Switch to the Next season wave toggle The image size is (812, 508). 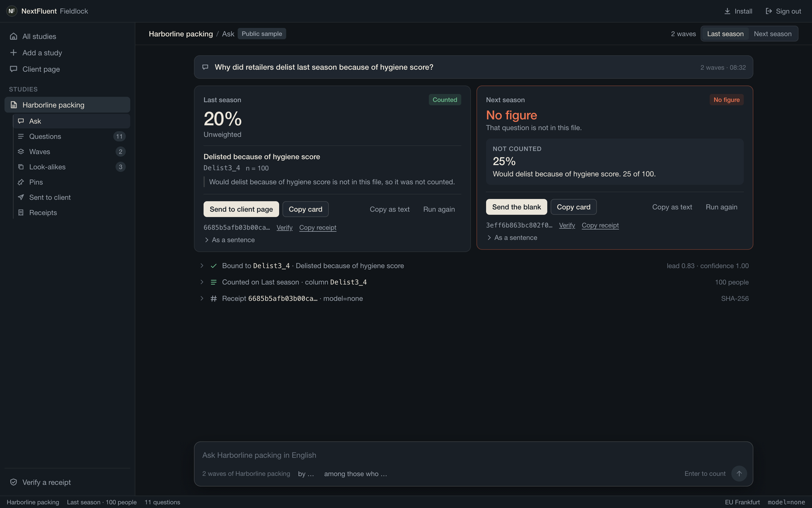pyautogui.click(x=773, y=34)
